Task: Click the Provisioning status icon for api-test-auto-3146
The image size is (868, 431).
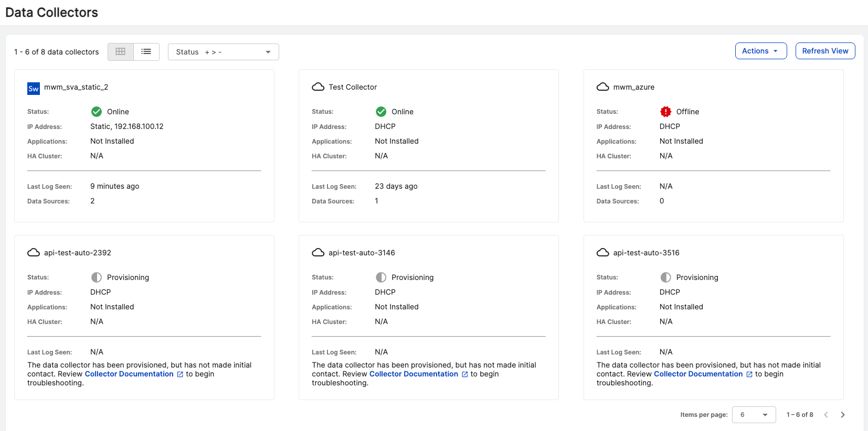Action: click(381, 277)
